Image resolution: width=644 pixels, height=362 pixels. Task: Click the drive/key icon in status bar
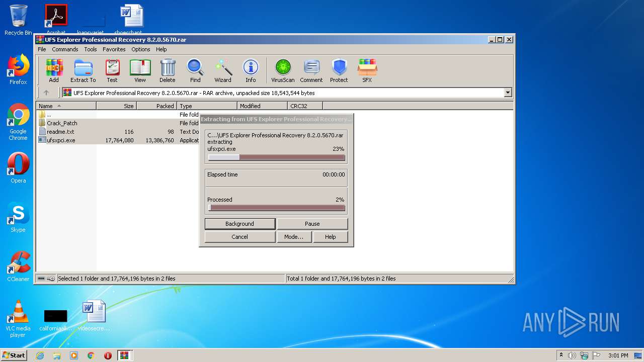(x=46, y=279)
